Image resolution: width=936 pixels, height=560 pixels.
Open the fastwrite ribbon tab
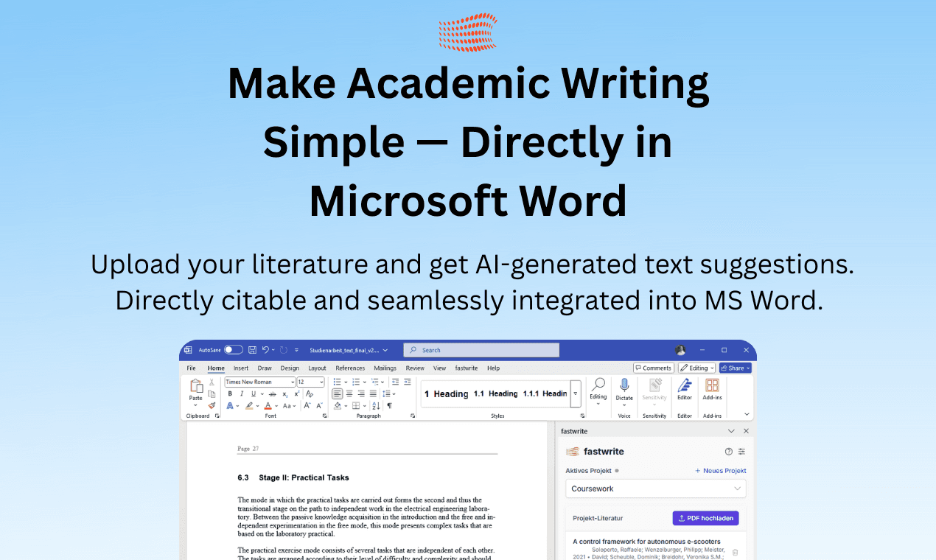tap(466, 368)
